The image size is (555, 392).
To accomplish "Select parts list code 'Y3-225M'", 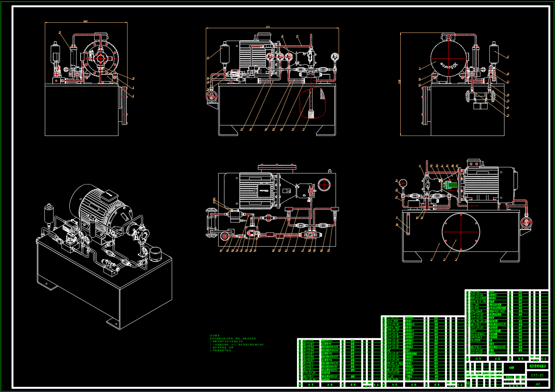I will (476, 340).
